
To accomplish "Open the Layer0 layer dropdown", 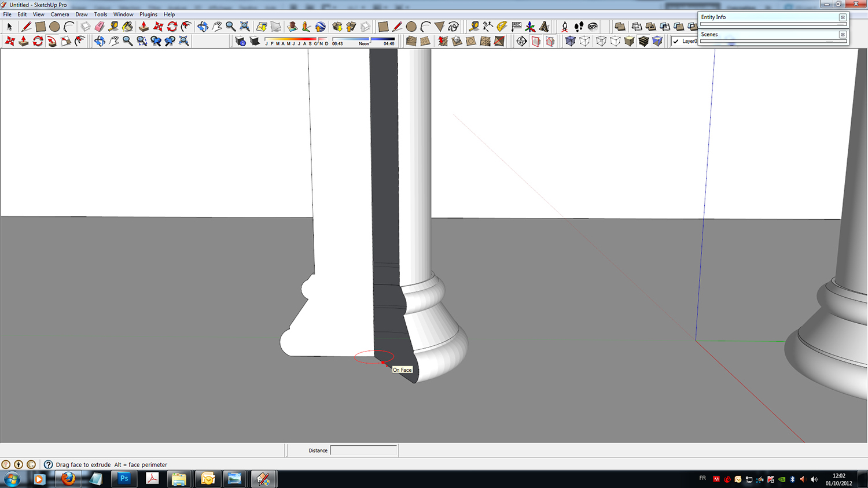I will pyautogui.click(x=689, y=41).
